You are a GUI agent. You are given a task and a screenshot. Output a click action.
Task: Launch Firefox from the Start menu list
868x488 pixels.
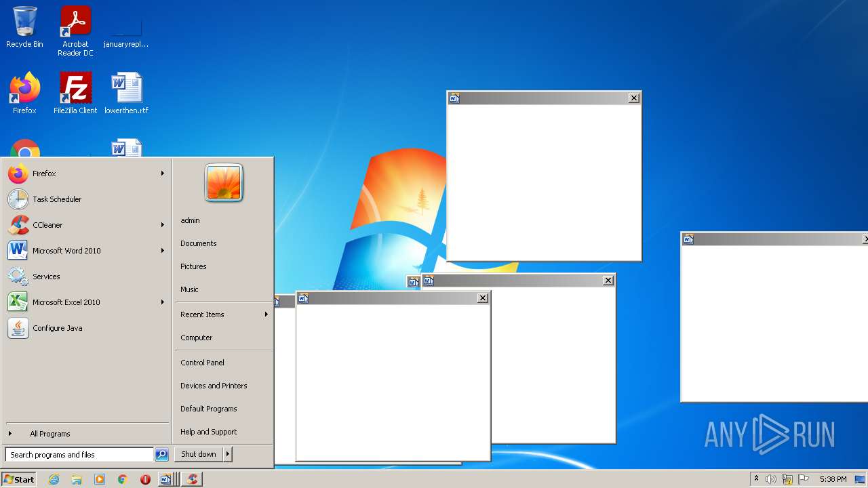[87, 174]
